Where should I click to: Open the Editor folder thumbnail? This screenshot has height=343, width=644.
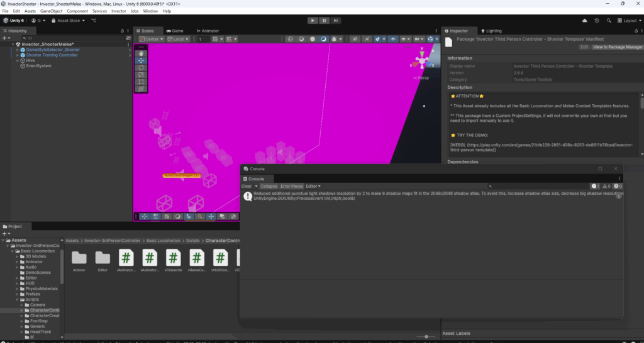coord(103,261)
